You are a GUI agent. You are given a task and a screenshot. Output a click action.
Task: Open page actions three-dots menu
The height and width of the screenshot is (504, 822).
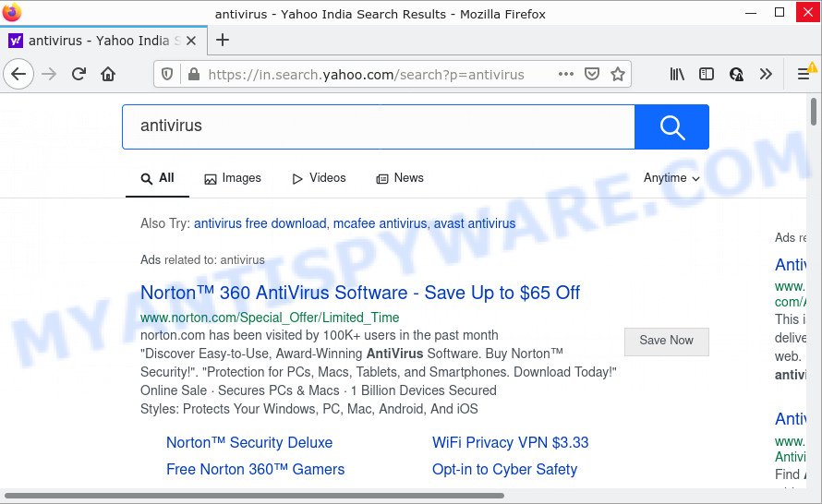566,75
